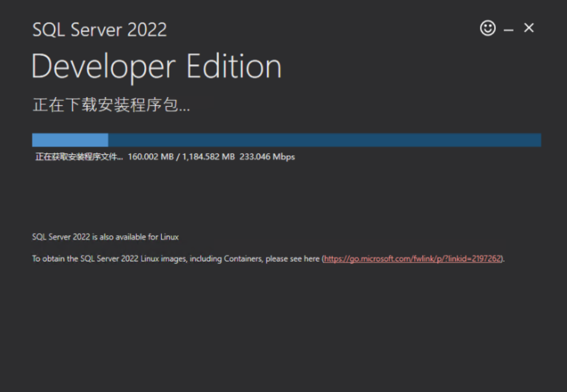Click the smiley feedback icon
Image resolution: width=567 pixels, height=392 pixels.
point(488,28)
